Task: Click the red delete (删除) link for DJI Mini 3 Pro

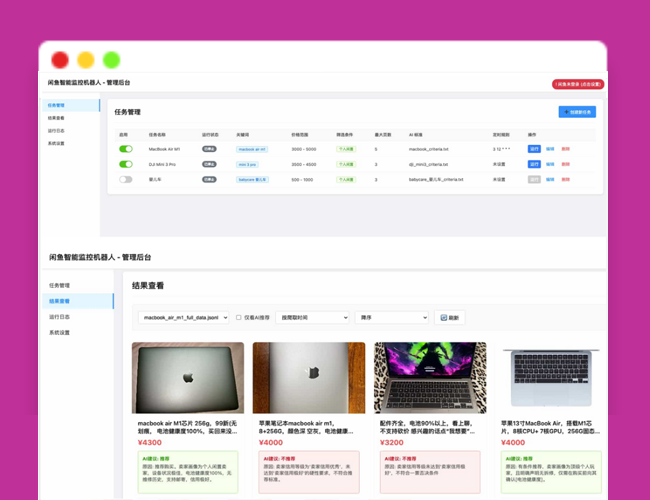Action: pos(565,164)
